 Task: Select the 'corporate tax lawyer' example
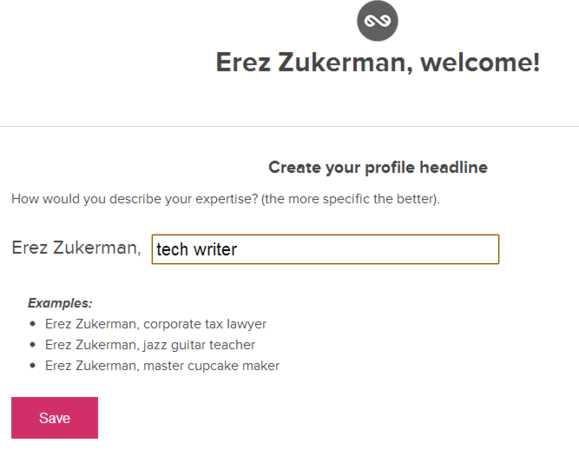point(155,324)
